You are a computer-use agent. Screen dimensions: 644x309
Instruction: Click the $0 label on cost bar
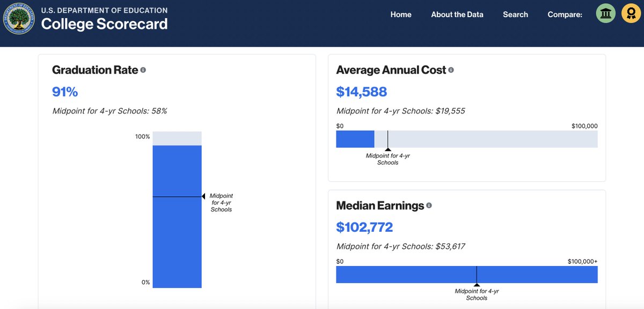(340, 126)
